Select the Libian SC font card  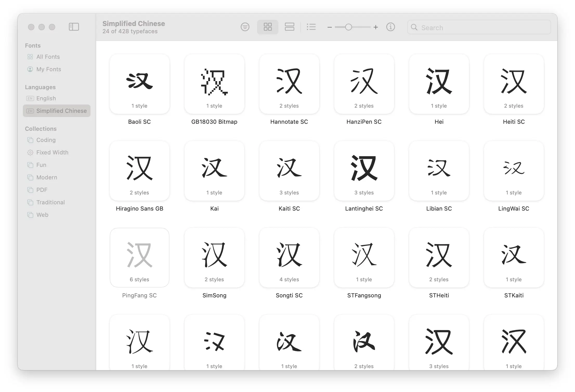coord(439,171)
